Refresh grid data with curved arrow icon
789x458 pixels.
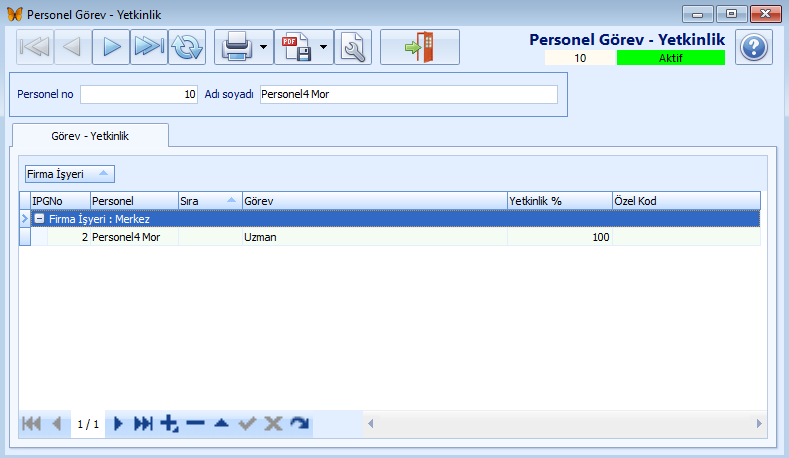[299, 424]
